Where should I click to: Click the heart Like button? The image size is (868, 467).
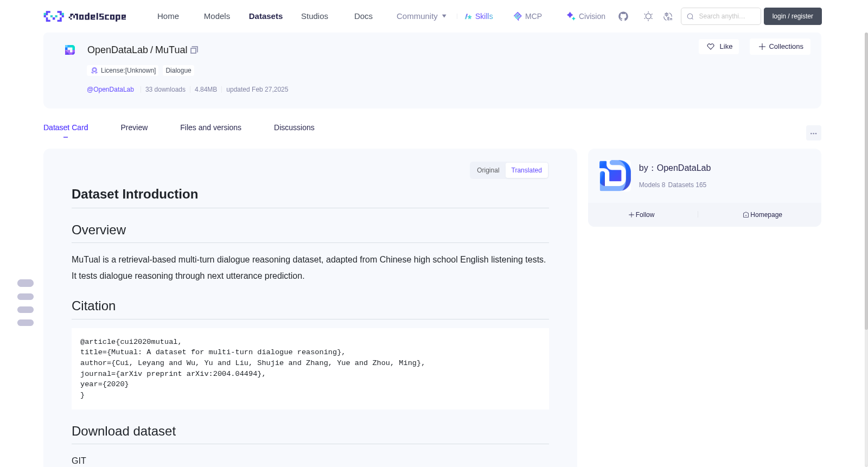(719, 47)
